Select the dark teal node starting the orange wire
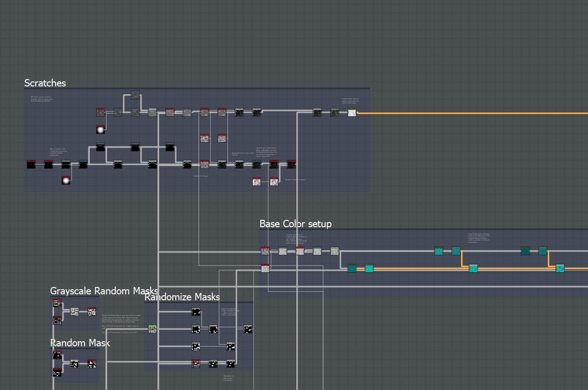The height and width of the screenshot is (390, 588). tap(352, 268)
